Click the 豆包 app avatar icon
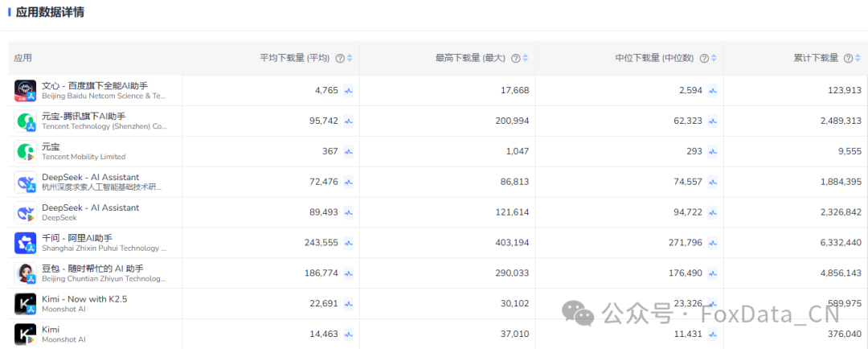The width and height of the screenshot is (868, 349). (x=25, y=273)
